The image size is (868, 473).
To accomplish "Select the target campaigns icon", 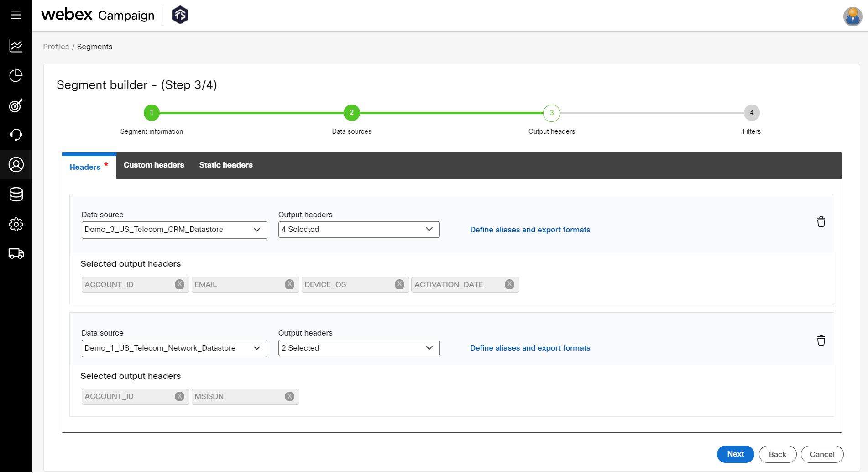I will [16, 106].
